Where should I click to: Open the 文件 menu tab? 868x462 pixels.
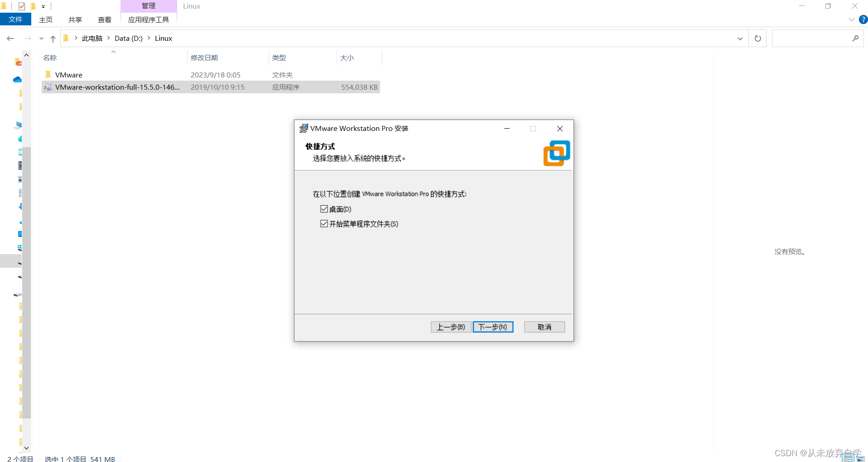click(x=15, y=19)
